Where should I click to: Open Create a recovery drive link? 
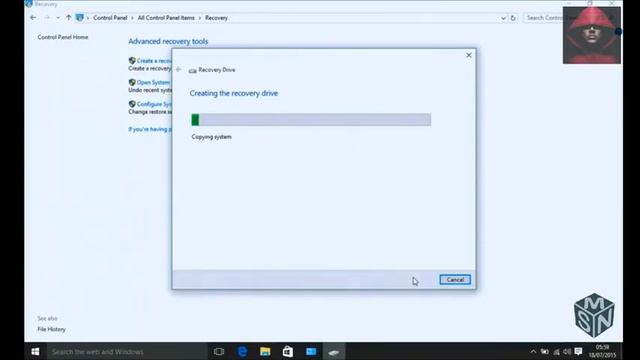pyautogui.click(x=154, y=61)
